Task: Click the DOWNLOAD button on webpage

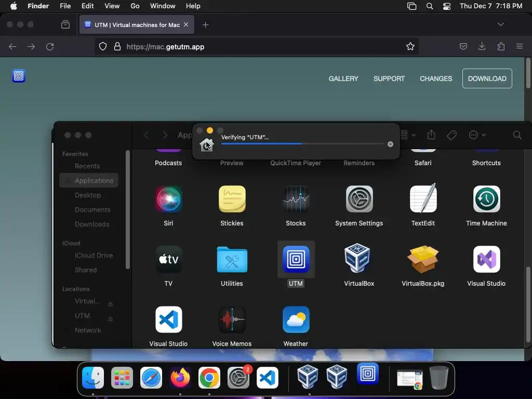Action: click(487, 78)
